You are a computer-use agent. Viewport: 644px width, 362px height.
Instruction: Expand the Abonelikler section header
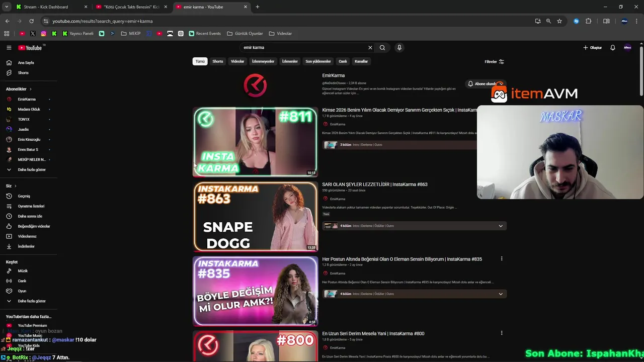[19, 89]
